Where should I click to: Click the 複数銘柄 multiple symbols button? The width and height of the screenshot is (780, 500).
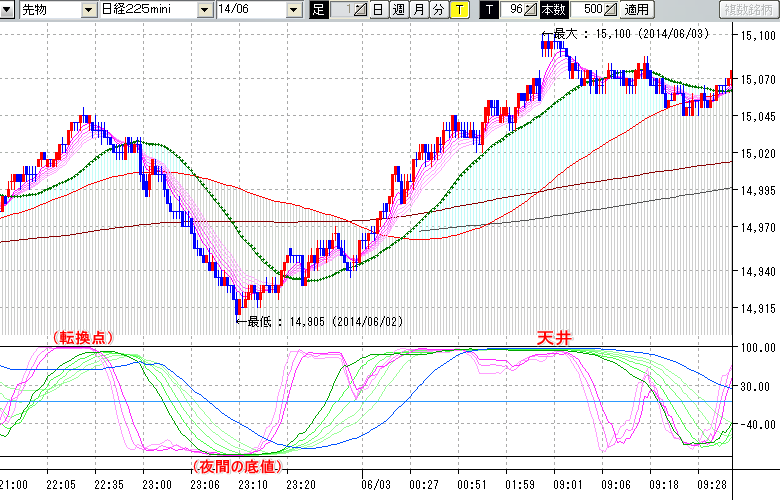[748, 10]
